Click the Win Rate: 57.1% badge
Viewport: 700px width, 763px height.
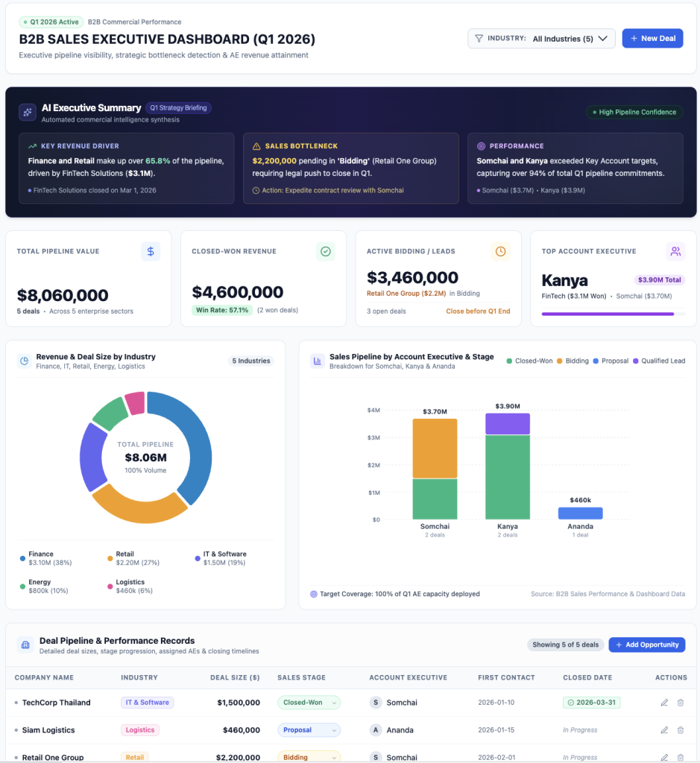point(222,310)
